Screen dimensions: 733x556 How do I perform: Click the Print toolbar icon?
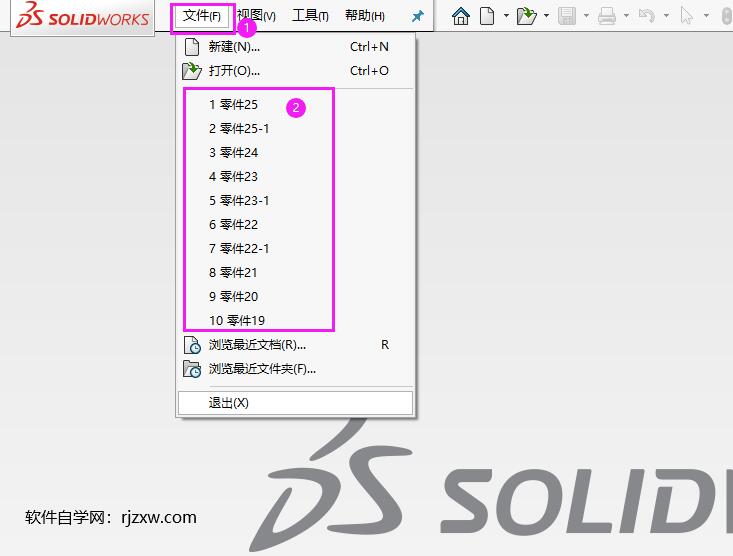607,16
